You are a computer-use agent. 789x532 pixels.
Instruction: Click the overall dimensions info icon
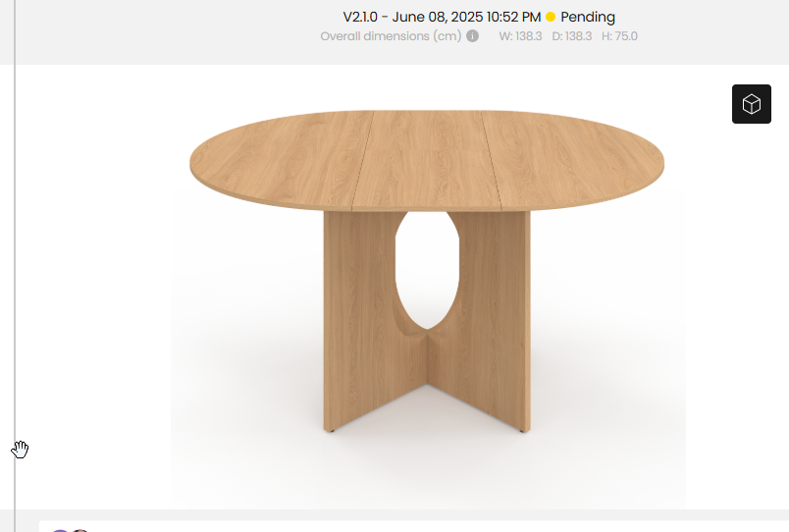click(472, 36)
